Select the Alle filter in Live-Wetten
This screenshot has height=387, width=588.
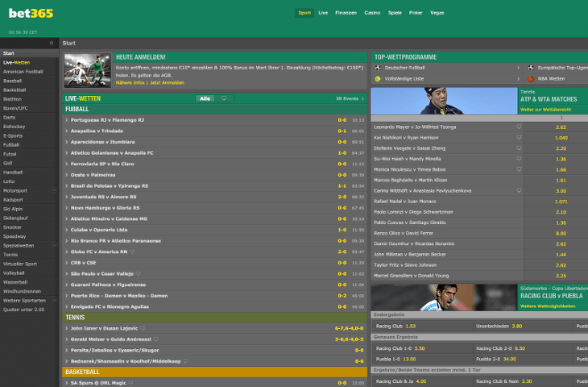click(x=205, y=98)
